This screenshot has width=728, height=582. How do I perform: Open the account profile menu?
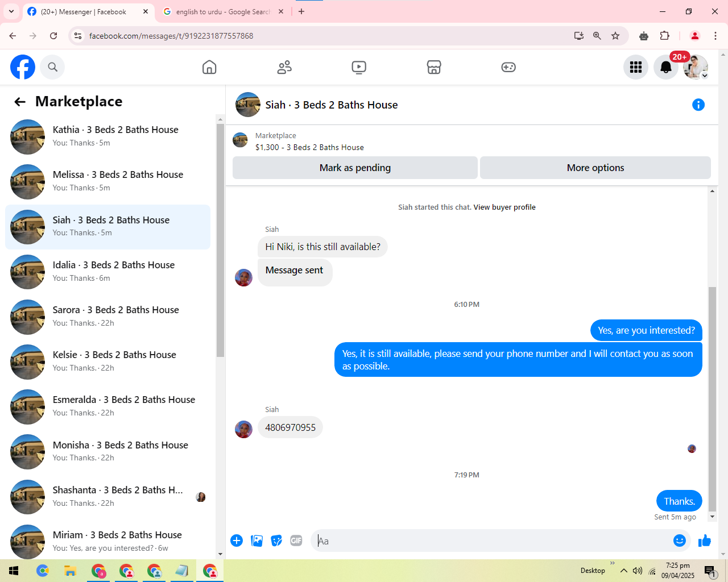(x=696, y=67)
